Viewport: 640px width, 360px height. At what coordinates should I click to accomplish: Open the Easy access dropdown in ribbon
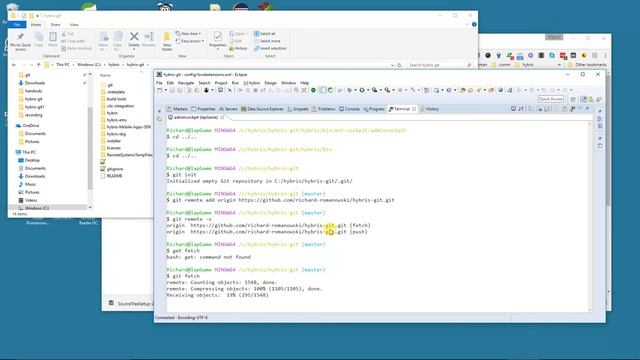[x=190, y=41]
